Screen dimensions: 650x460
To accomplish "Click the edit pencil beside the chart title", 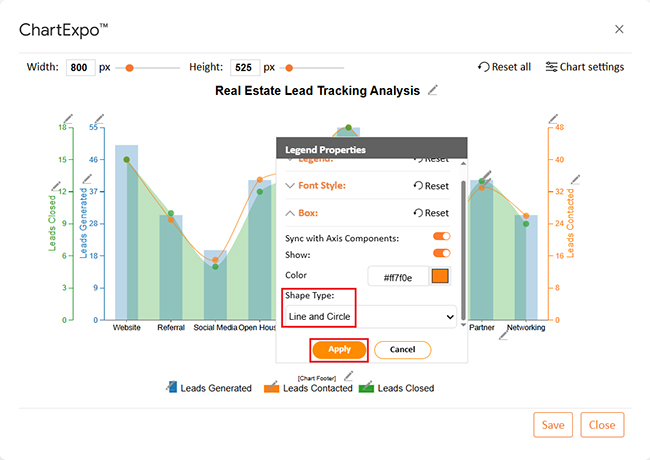I will click(433, 90).
